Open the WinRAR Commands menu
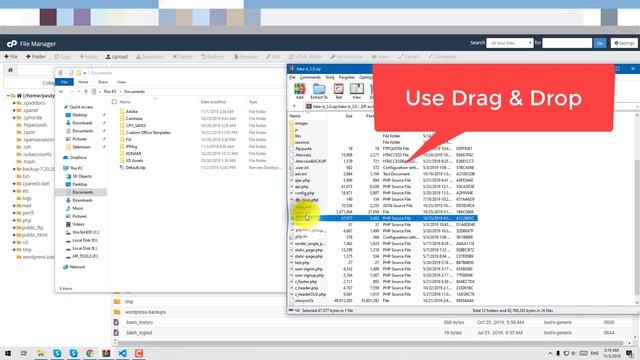 click(x=310, y=77)
